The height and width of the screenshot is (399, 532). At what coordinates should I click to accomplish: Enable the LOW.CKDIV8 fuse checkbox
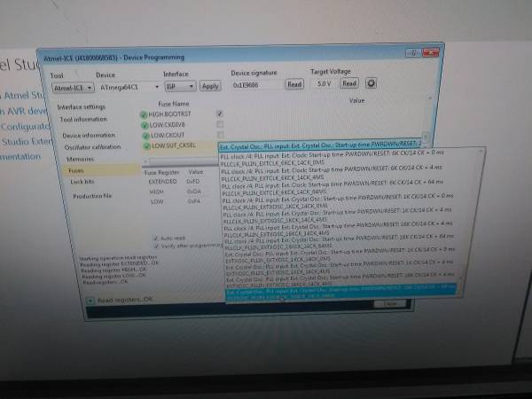[x=220, y=124]
